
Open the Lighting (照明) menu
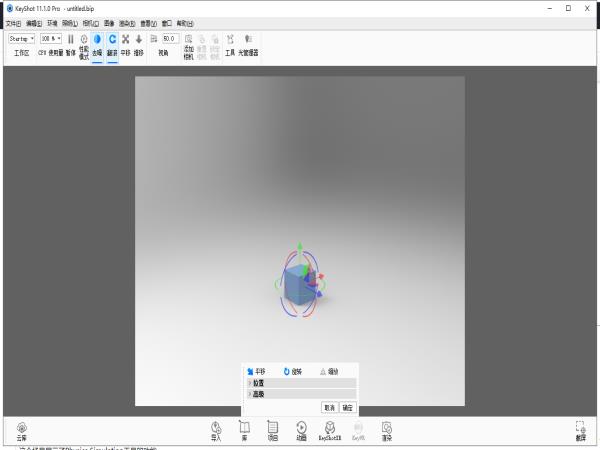70,23
